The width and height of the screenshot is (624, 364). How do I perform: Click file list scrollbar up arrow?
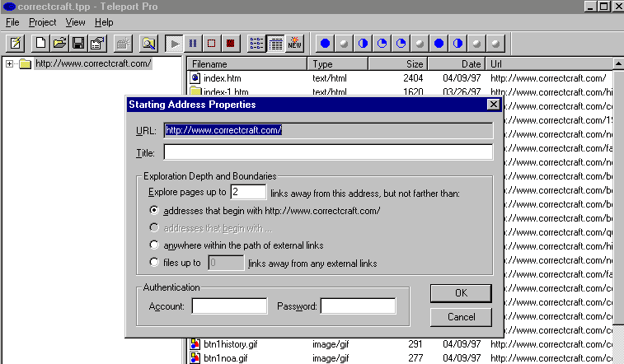(x=618, y=63)
